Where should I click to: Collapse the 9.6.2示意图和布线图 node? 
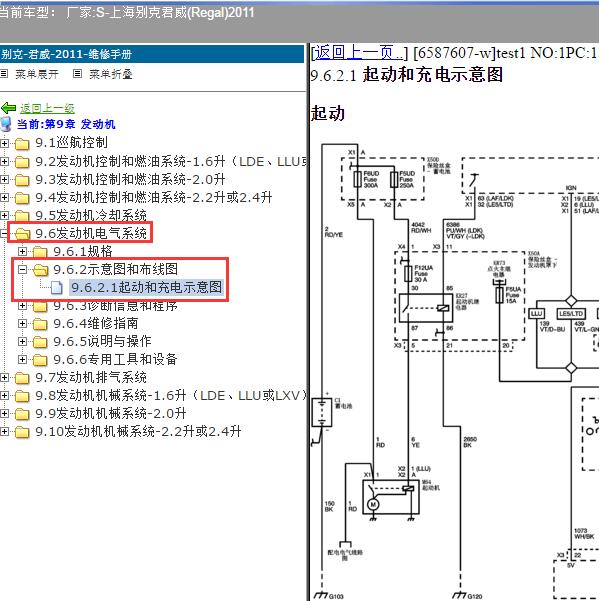(x=23, y=269)
